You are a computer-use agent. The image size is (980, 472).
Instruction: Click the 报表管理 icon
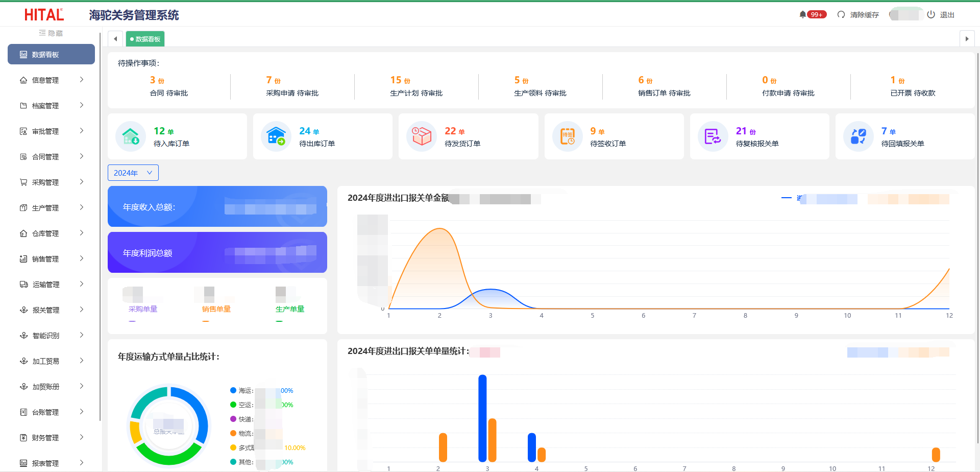point(23,463)
